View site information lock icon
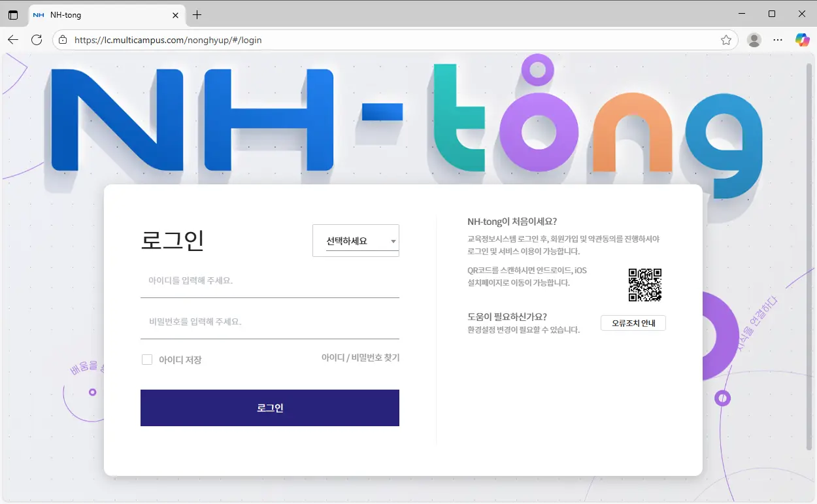This screenshot has height=504, width=817. pyautogui.click(x=63, y=40)
